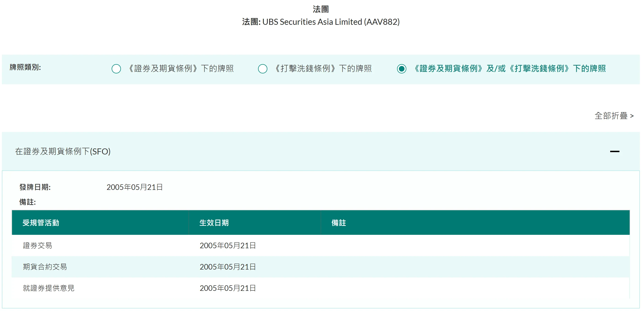The height and width of the screenshot is (311, 644).
Task: Click the 牌照類別 label
Action: pos(25,67)
